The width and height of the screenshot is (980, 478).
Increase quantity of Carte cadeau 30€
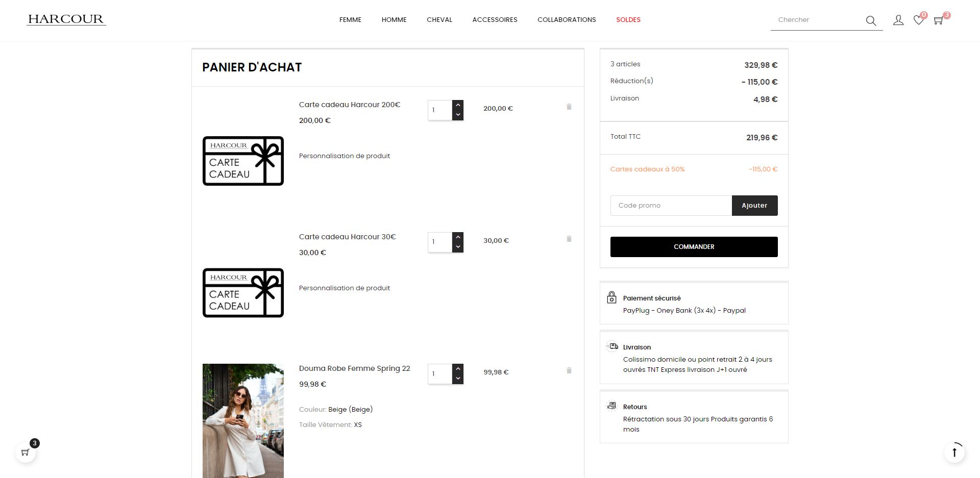pyautogui.click(x=458, y=237)
